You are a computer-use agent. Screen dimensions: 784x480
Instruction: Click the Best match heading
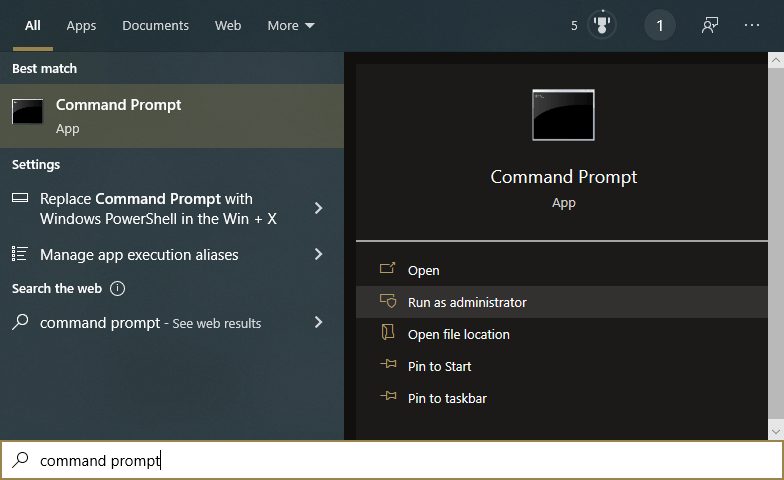(x=44, y=68)
